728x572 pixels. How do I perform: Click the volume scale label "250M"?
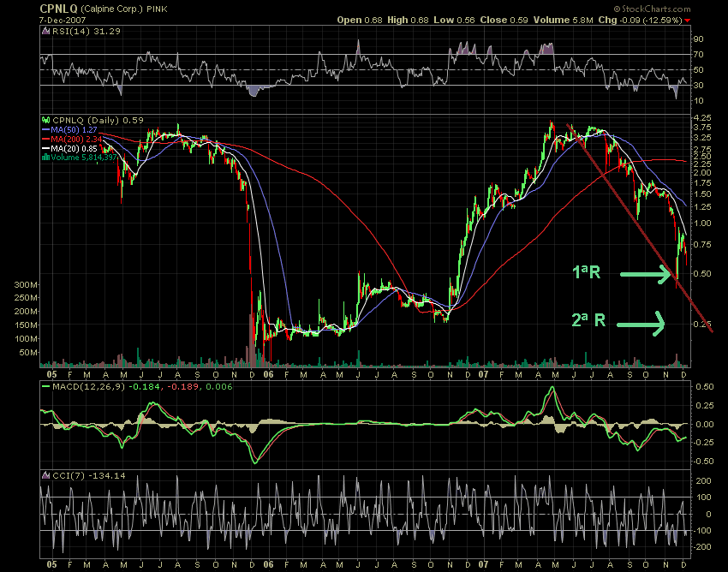tap(26, 298)
